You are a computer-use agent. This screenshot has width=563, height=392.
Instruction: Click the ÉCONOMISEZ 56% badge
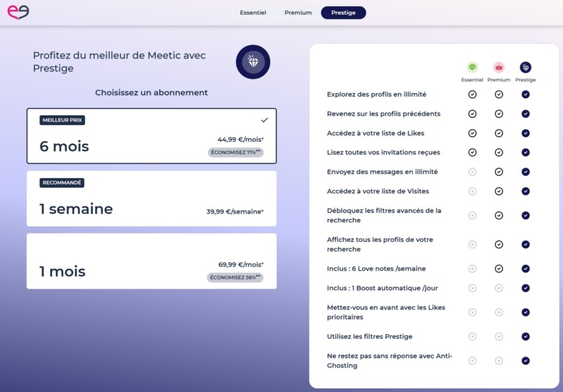click(x=235, y=277)
